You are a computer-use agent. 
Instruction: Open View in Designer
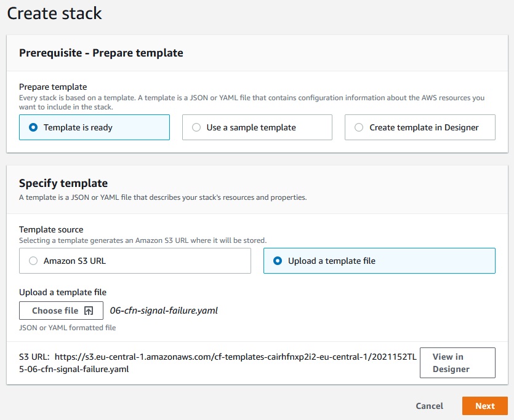[457, 363]
